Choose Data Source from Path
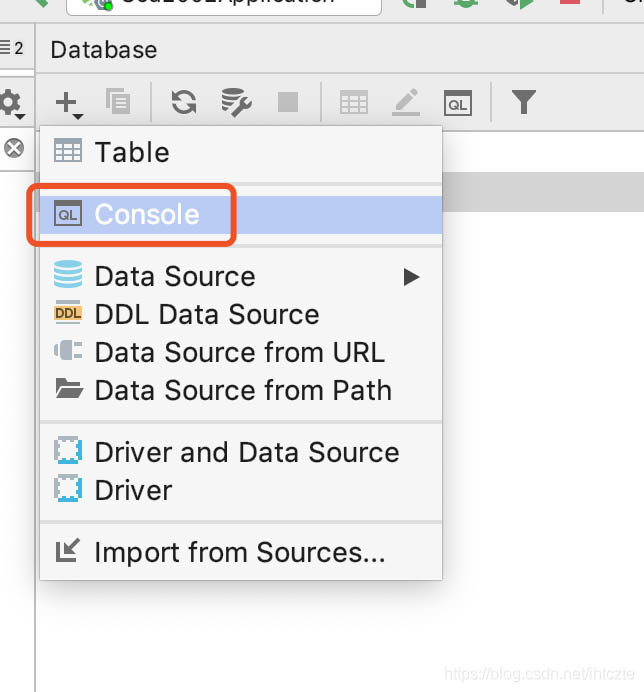This screenshot has height=692, width=644. tap(242, 391)
